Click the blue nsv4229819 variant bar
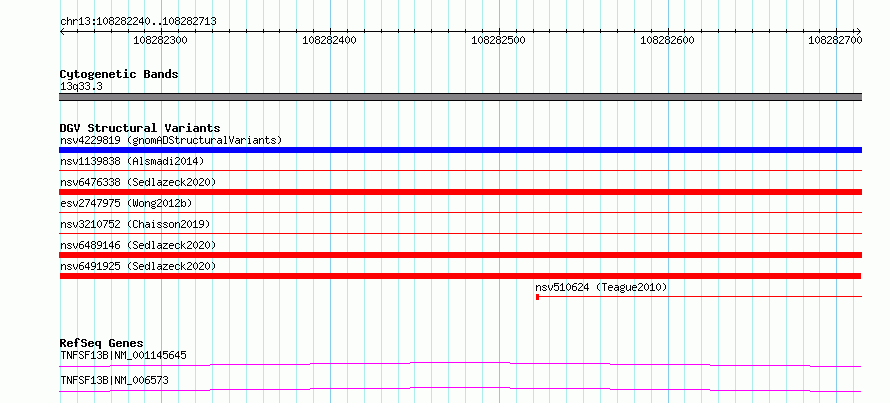 pyautogui.click(x=460, y=150)
